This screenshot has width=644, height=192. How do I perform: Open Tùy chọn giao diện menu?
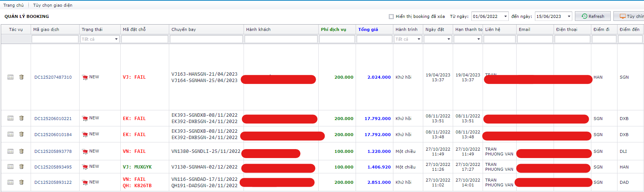pyautogui.click(x=53, y=5)
